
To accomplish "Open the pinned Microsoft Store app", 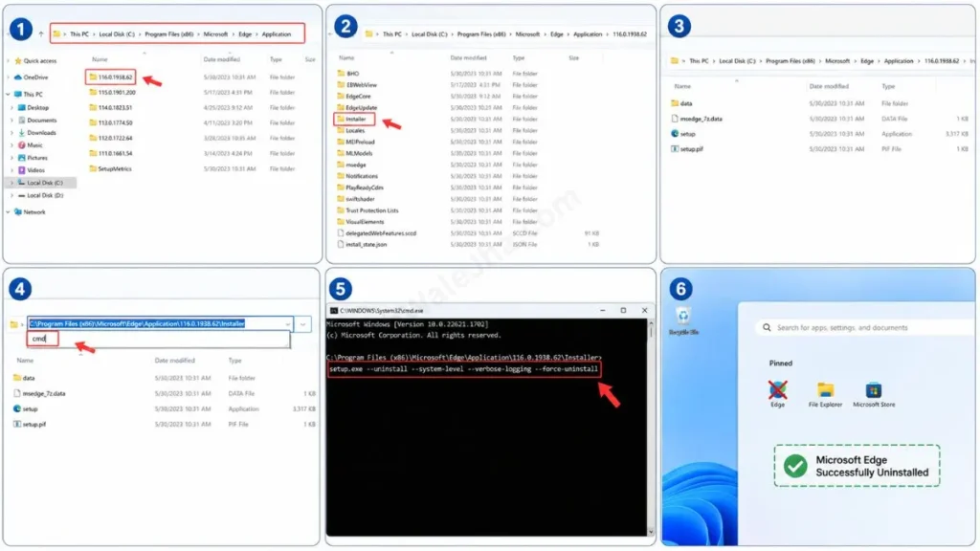I will (x=874, y=395).
